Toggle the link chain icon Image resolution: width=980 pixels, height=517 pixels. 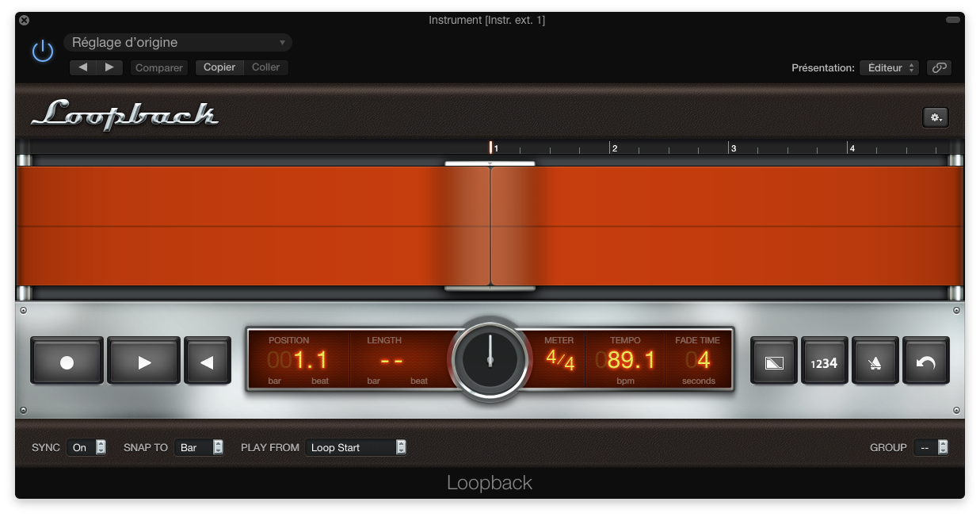(x=939, y=68)
